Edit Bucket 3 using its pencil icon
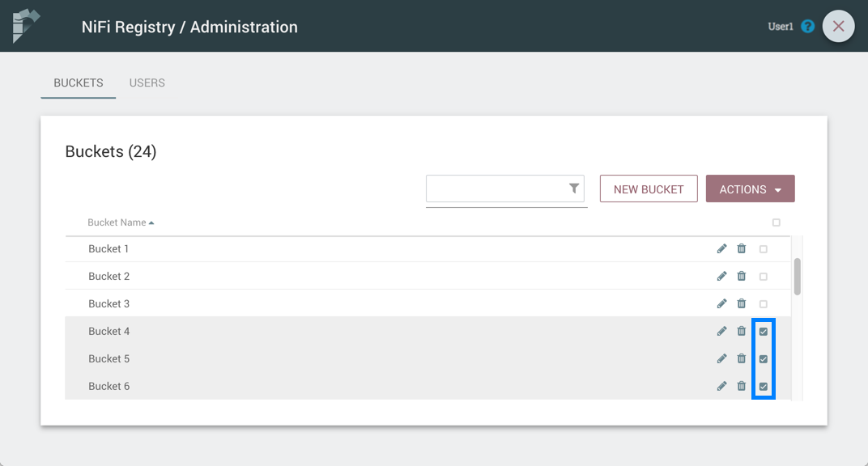This screenshot has height=466, width=868. (x=721, y=304)
